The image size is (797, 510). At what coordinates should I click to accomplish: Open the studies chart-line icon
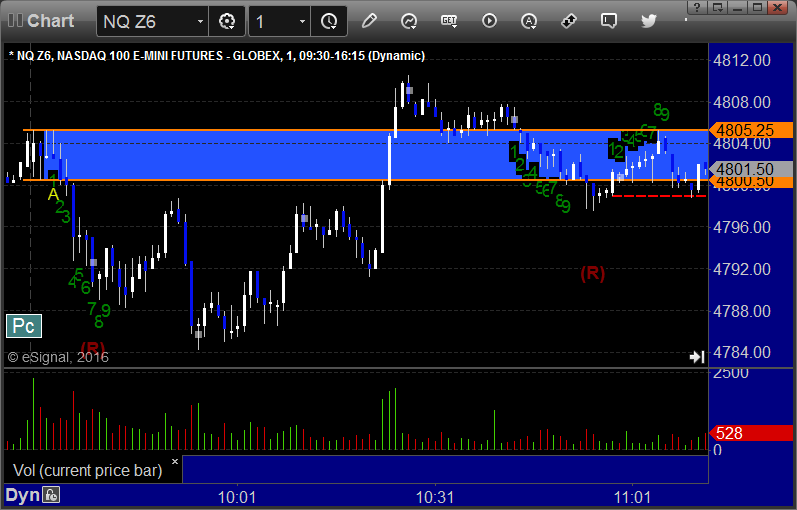tap(409, 21)
